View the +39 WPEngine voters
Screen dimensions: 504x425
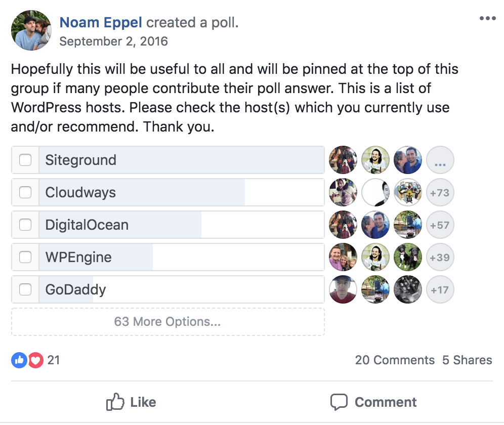[x=440, y=258]
